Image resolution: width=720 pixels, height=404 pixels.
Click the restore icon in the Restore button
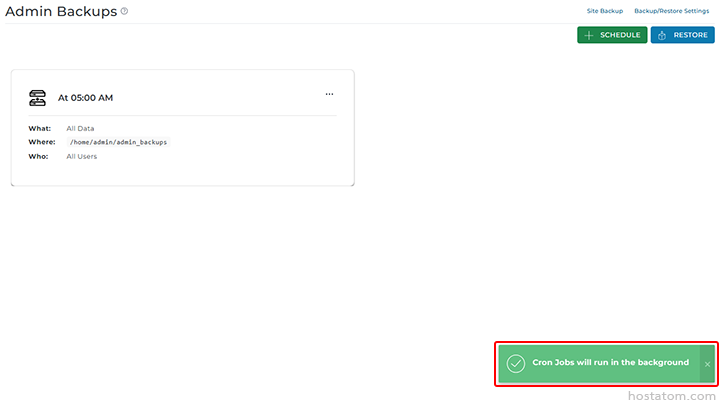pyautogui.click(x=663, y=35)
